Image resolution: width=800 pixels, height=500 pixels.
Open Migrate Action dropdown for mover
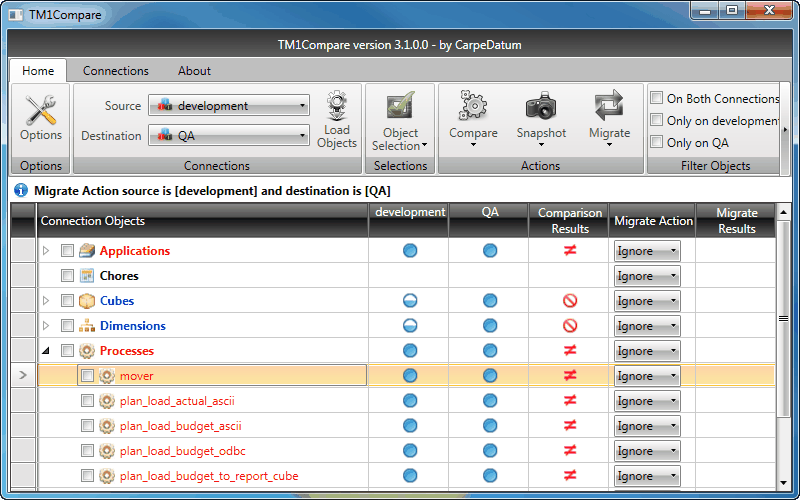[x=647, y=376]
